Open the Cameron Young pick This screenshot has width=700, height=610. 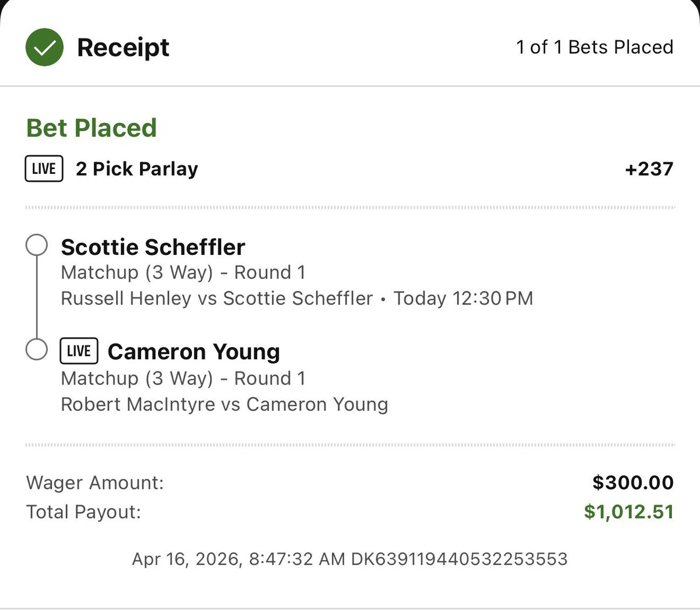pyautogui.click(x=194, y=352)
